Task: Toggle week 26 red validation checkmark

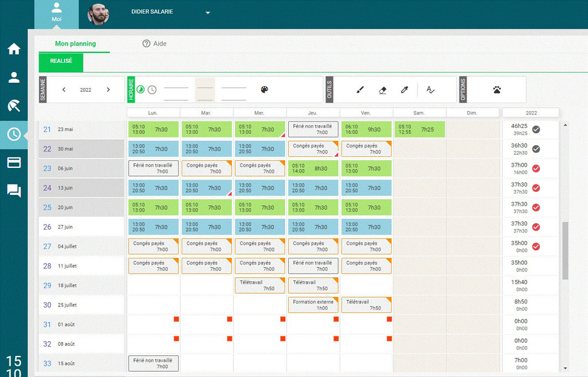Action: tap(536, 227)
